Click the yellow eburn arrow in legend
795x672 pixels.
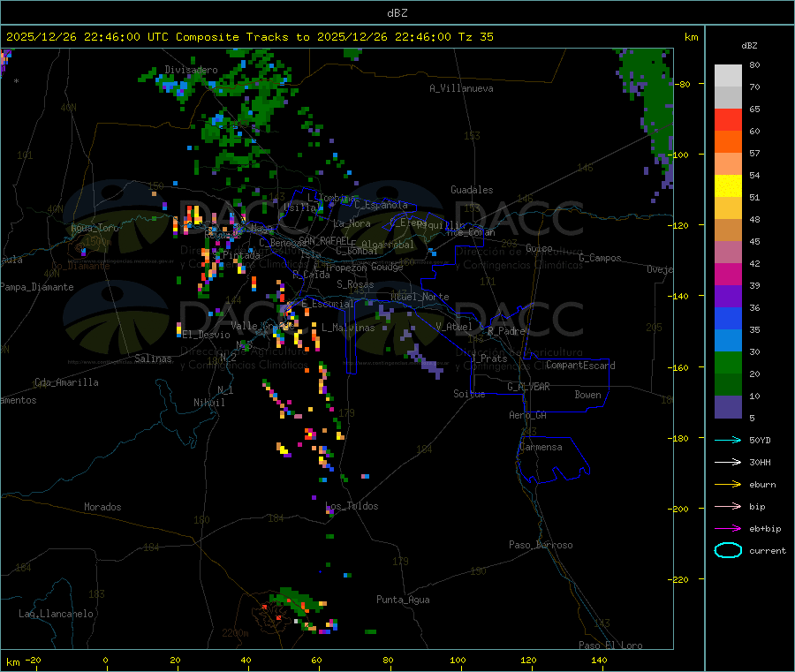pos(728,484)
